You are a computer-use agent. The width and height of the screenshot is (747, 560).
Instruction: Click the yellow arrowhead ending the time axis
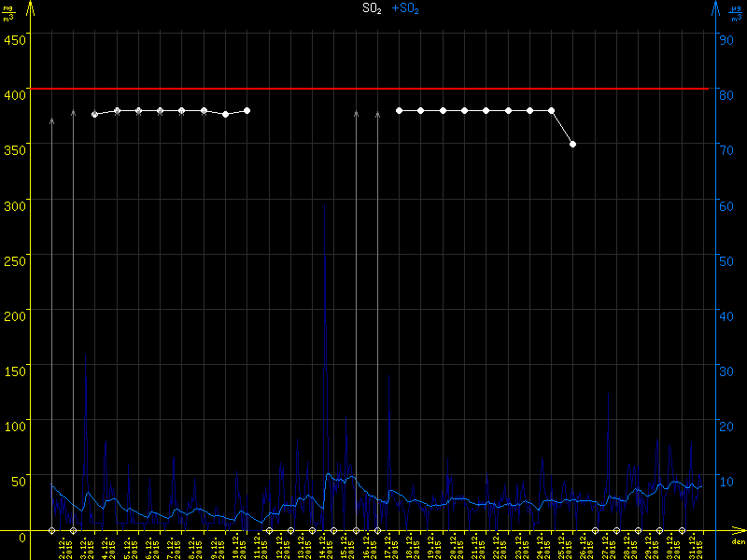coord(740,530)
